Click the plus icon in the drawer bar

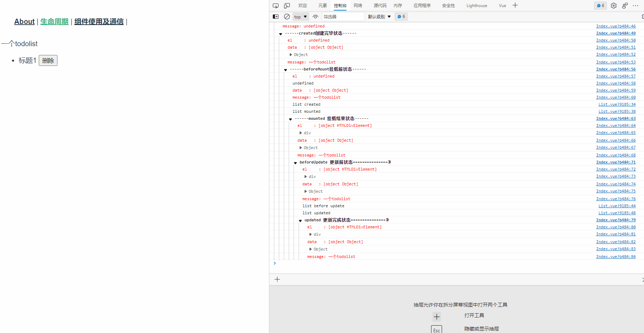coord(277,279)
